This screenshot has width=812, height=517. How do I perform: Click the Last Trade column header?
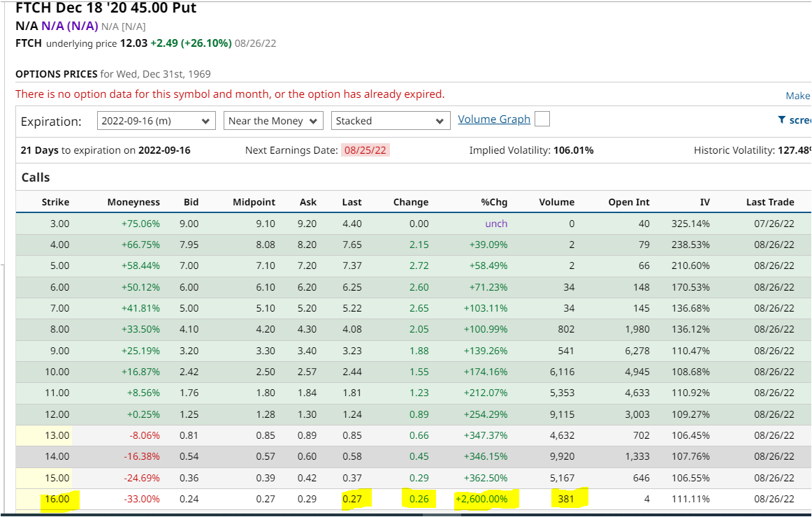[x=769, y=202]
